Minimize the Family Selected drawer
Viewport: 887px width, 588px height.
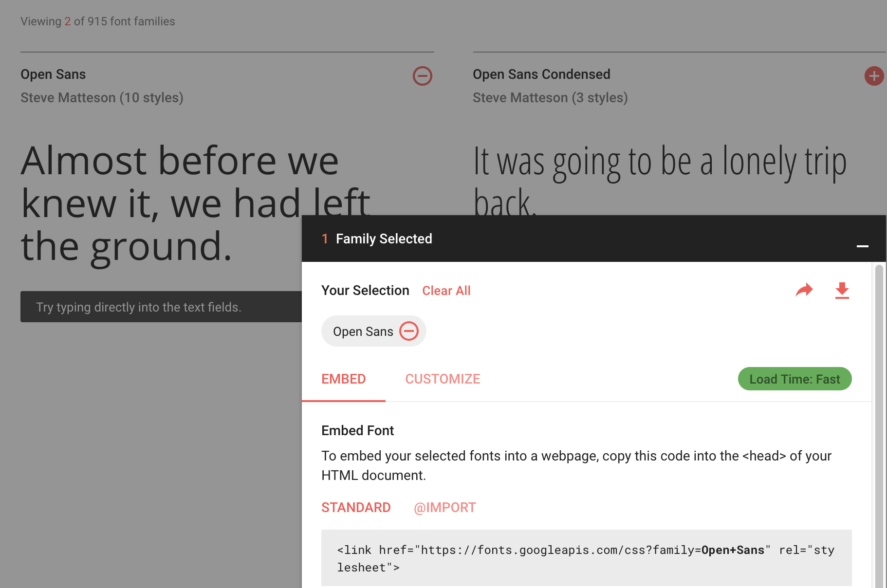point(863,246)
